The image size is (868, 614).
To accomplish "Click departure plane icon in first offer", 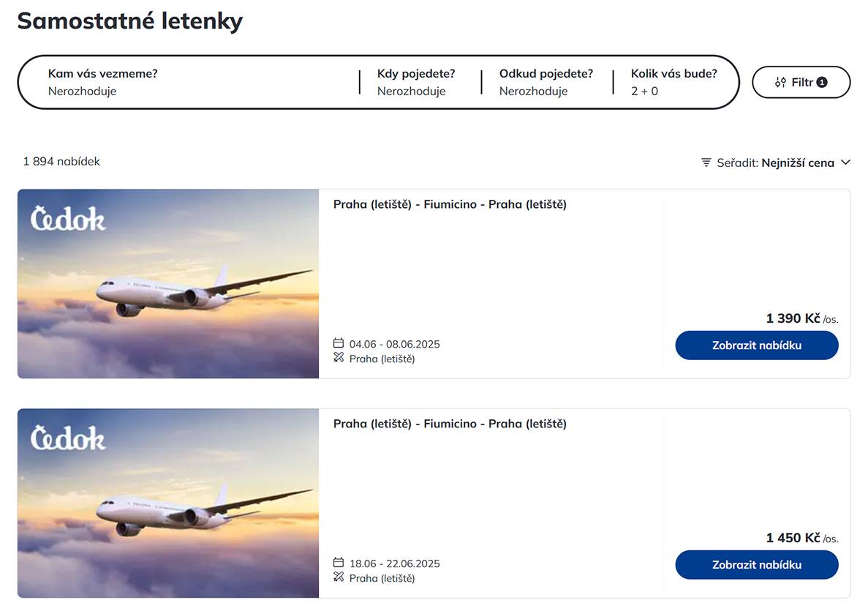I will (338, 358).
